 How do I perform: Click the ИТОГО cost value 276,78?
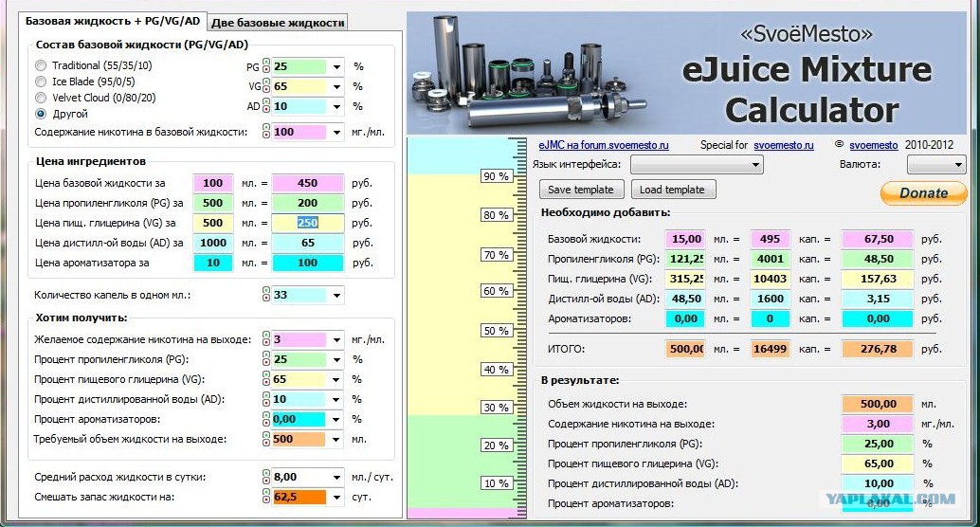[878, 349]
